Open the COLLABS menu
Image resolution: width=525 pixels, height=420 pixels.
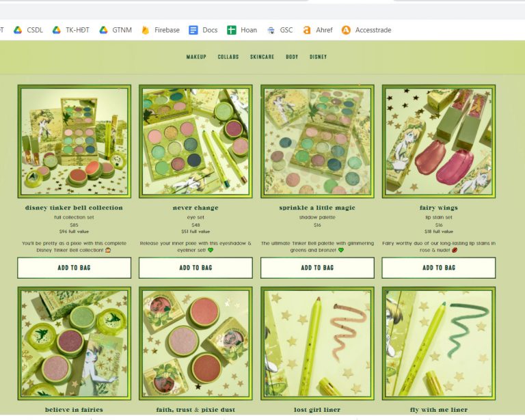coord(228,57)
